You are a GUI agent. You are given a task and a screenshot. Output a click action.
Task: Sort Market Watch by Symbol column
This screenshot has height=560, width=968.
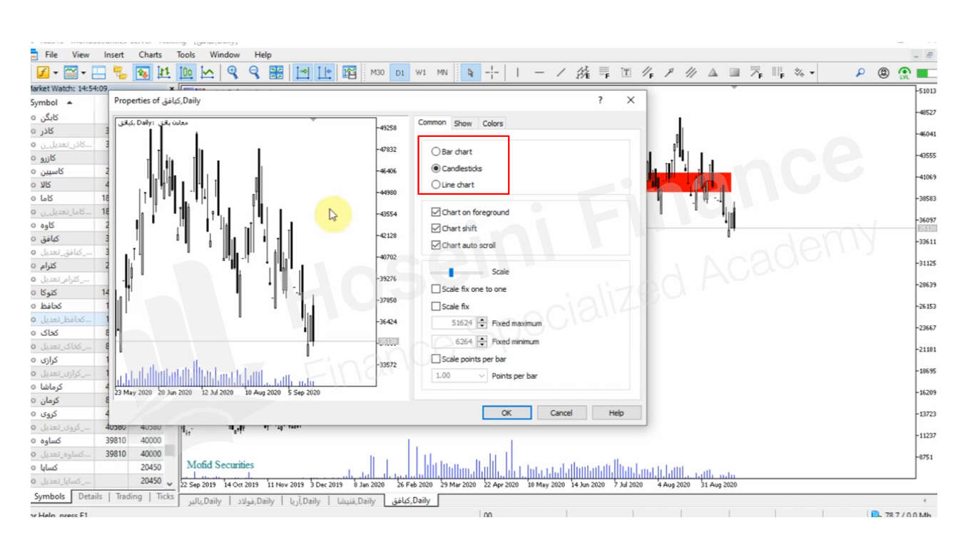(51, 103)
